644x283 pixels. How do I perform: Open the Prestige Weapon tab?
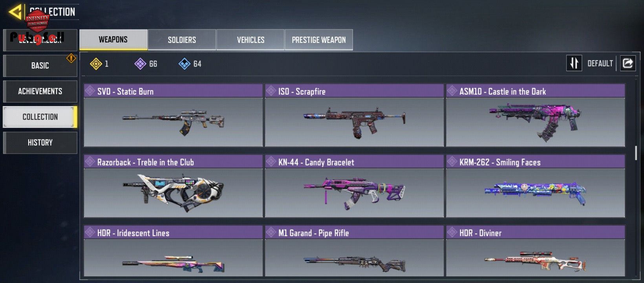(x=319, y=40)
